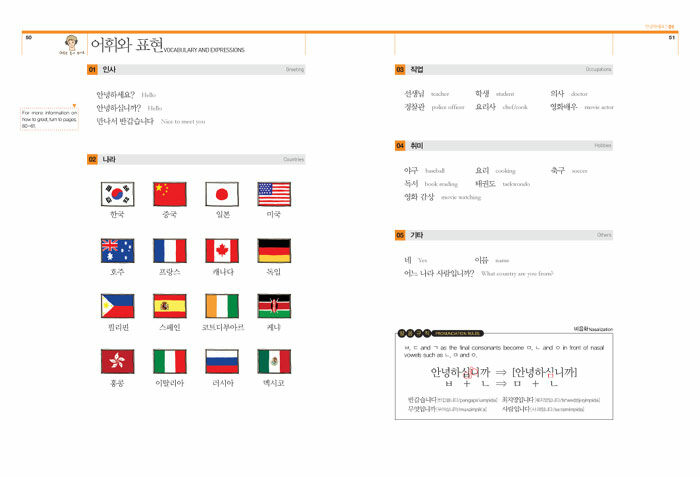Image resolution: width=700 pixels, height=477 pixels.
Task: Click the word 경찰관 (police officer)
Action: [414, 107]
